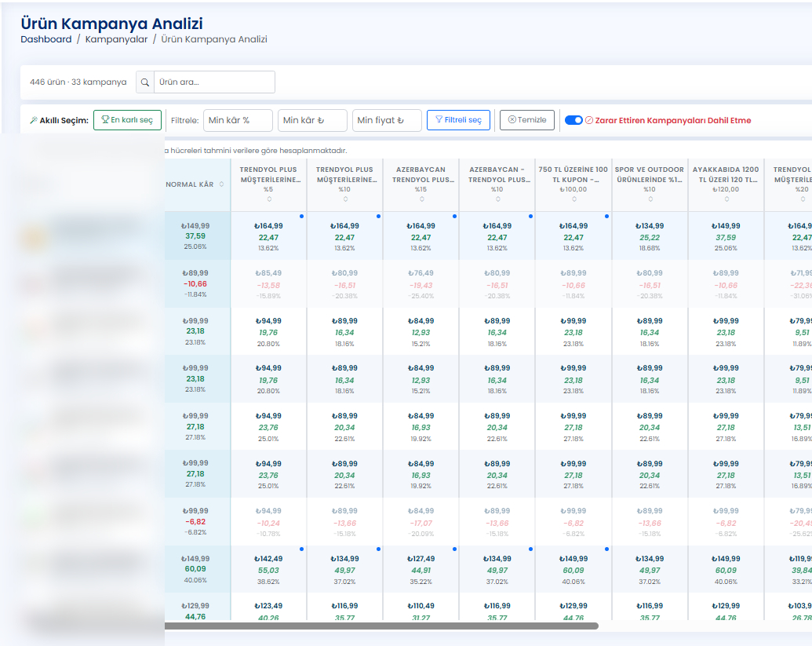This screenshot has height=646, width=812.
Task: Open the Dashboard breadcrumb link
Action: [x=46, y=39]
